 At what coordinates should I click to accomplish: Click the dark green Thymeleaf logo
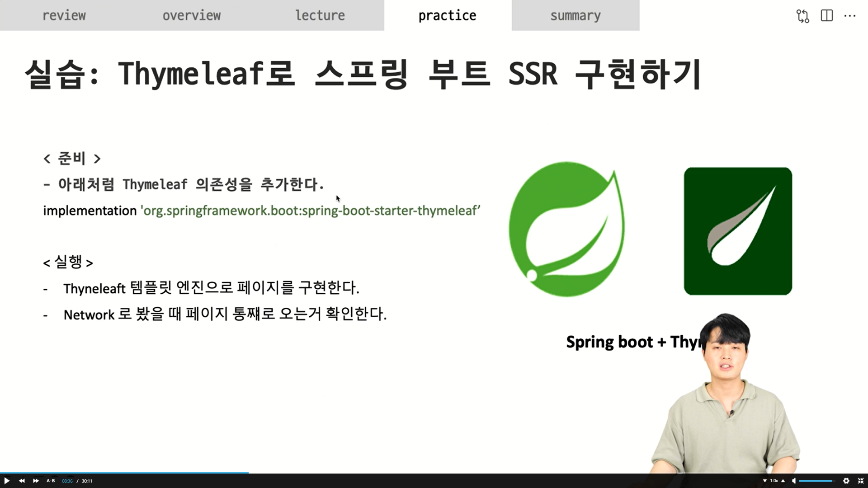[x=738, y=231]
